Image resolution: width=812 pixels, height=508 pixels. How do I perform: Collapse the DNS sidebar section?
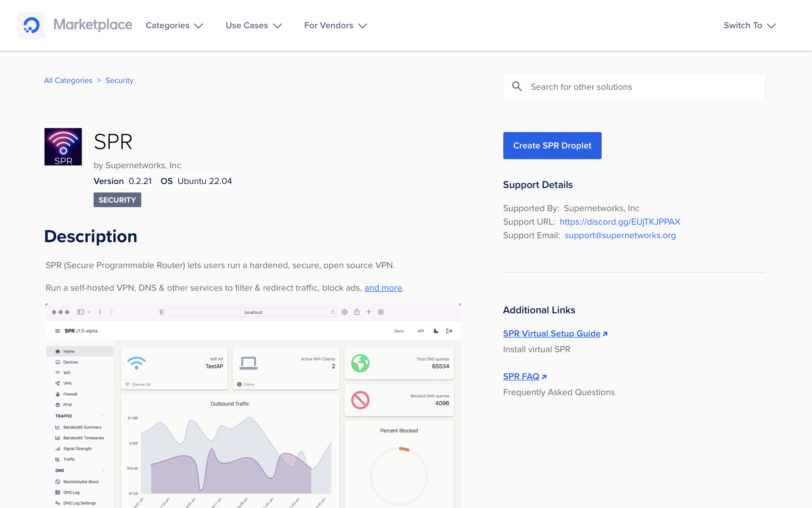pyautogui.click(x=103, y=470)
